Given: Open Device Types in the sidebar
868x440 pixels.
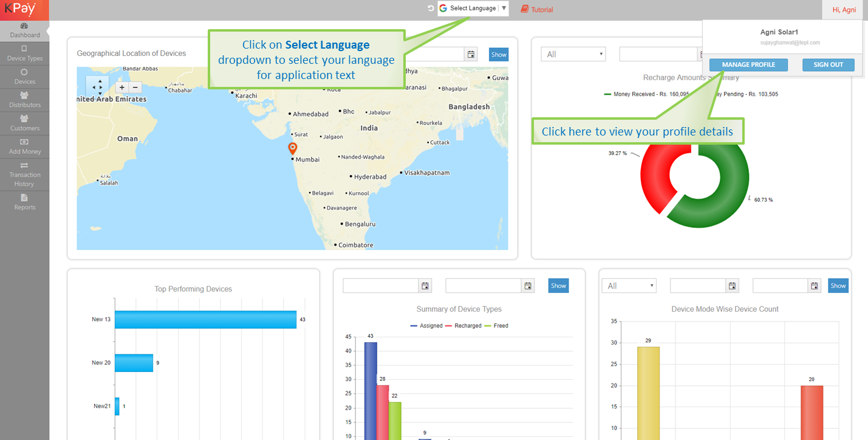Looking at the screenshot, I should (x=24, y=53).
